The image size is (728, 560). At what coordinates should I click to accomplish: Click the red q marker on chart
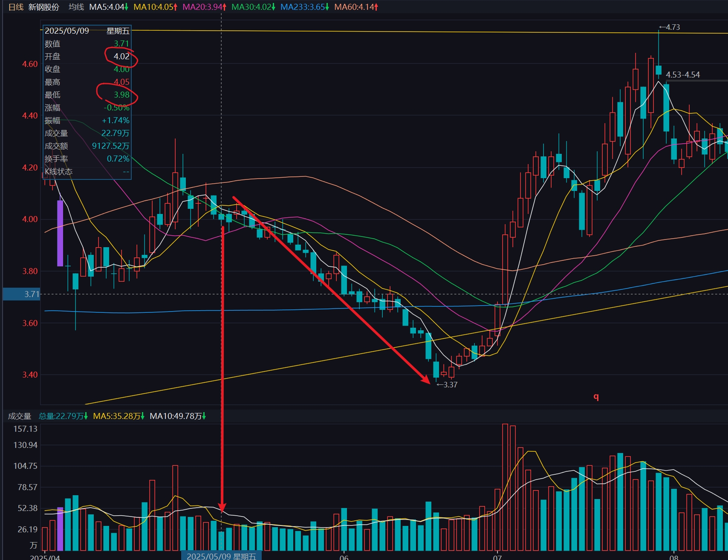pyautogui.click(x=596, y=397)
